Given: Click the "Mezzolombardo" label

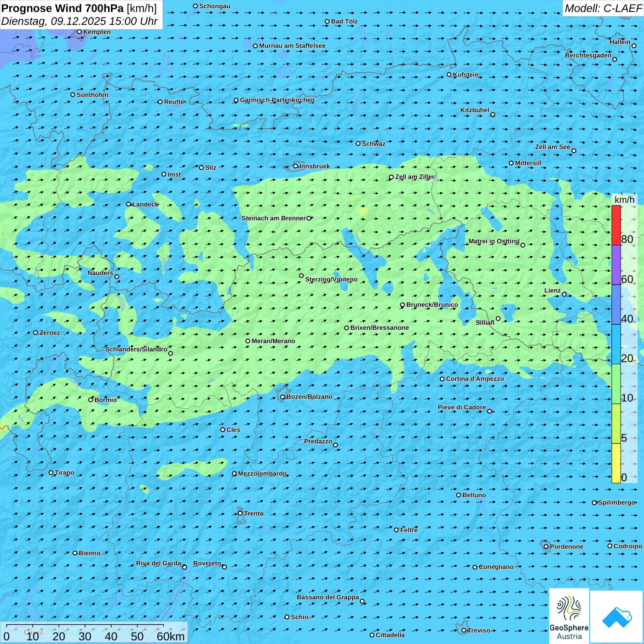Looking at the screenshot, I should [263, 473].
